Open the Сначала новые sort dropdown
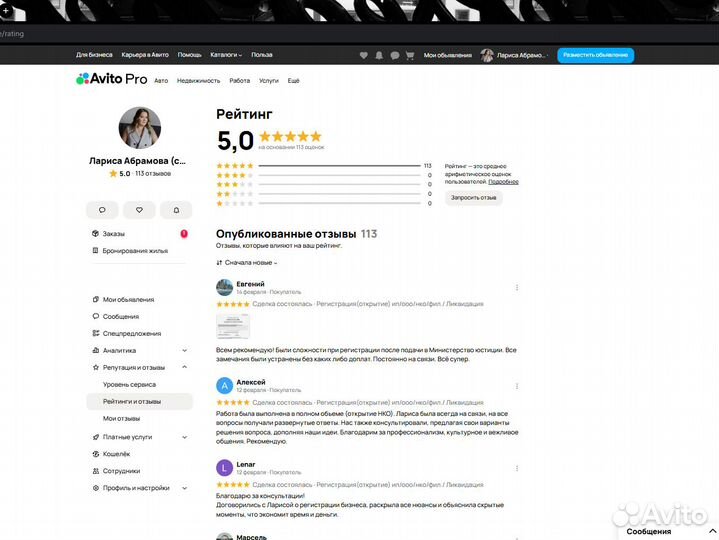719x540 pixels. click(x=247, y=263)
